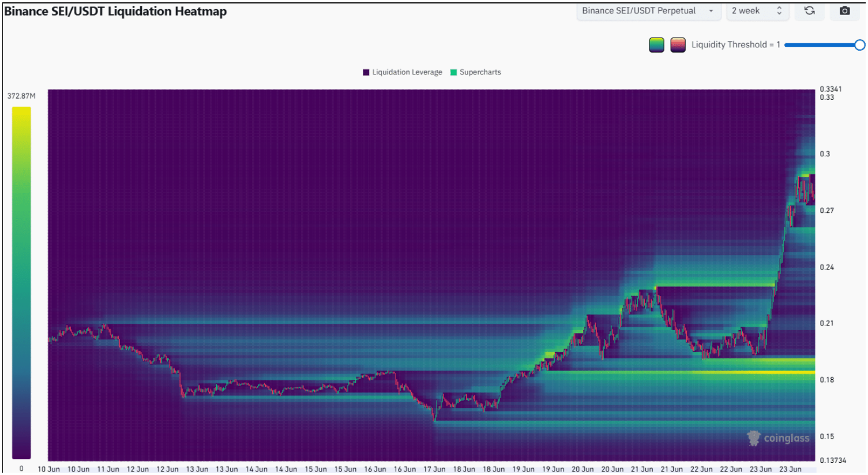Screen dimensions: 868x475
Task: Click the top of the heatmap color scale bar
Action: [x=21, y=110]
